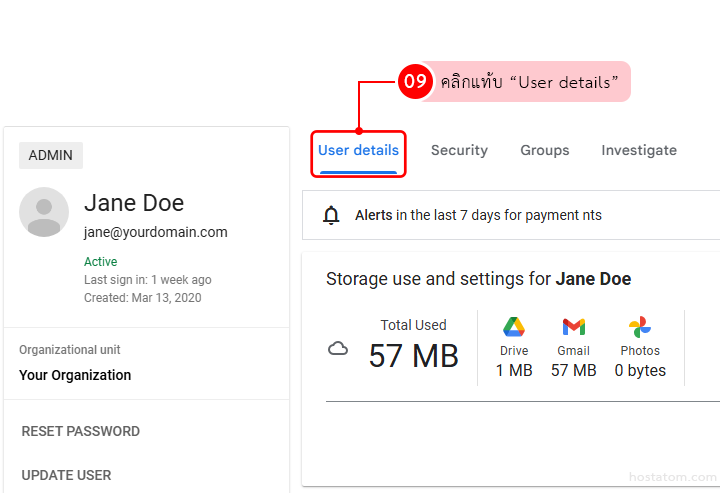This screenshot has height=493, width=720.
Task: Open the User details tab
Action: click(358, 151)
